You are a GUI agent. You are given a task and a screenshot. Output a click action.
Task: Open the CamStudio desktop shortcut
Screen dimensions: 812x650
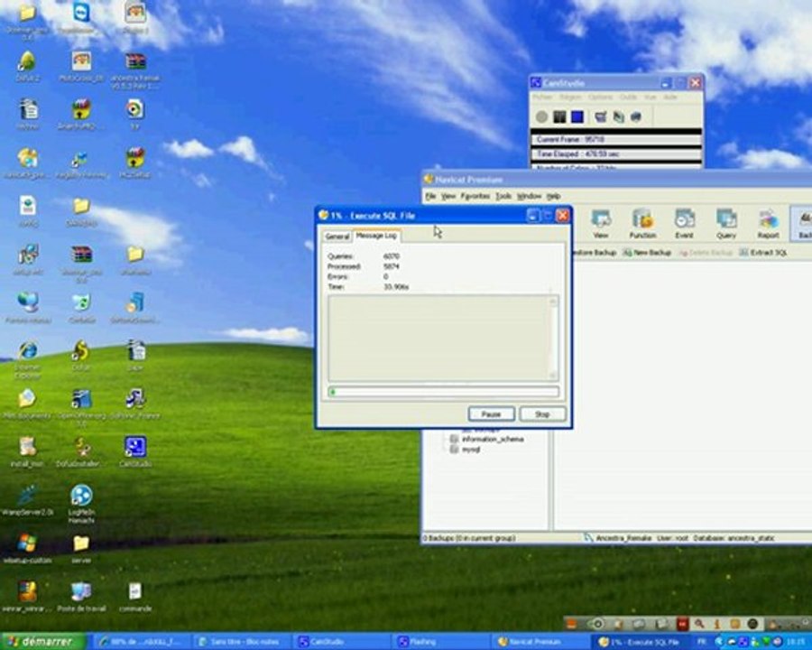click(x=135, y=452)
